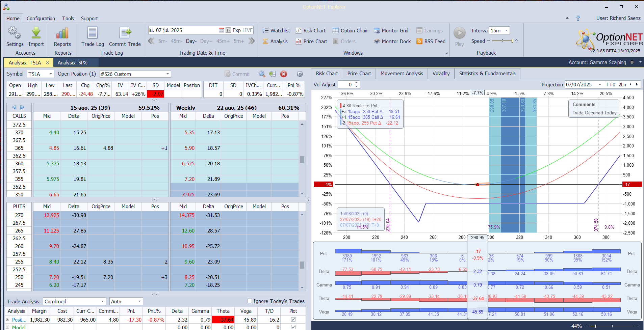Viewport: 644px width, 330px height.
Task: Switch to the Movement Analysis tab
Action: pyautogui.click(x=402, y=73)
